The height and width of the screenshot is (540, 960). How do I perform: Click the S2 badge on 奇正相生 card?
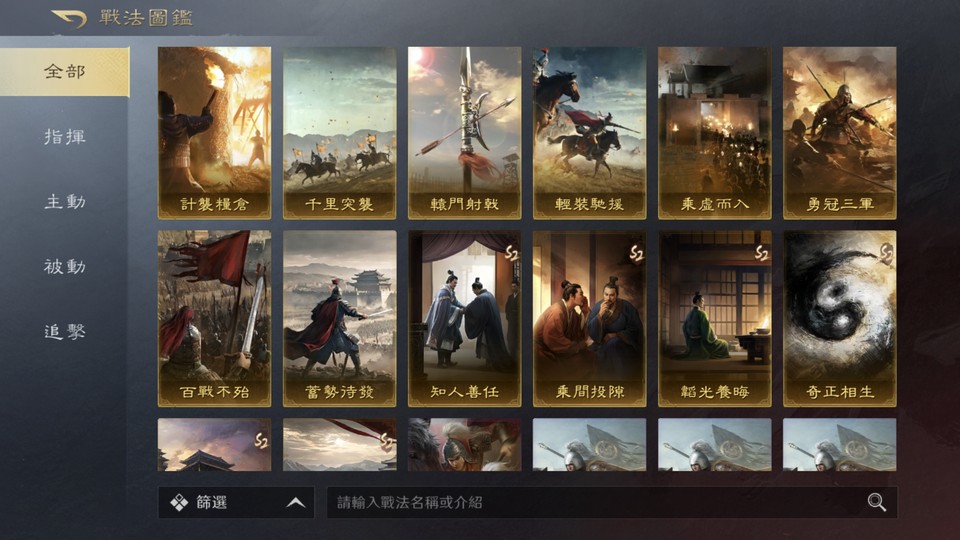tap(886, 252)
